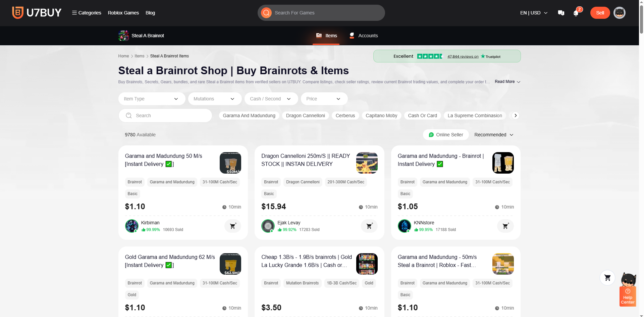Screen dimensions: 644x317
Task: Click the right arrow to show more chips
Action: [516, 116]
